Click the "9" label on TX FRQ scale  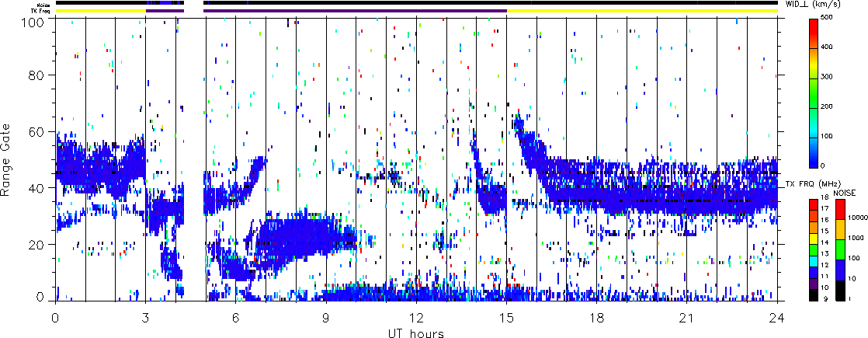point(826,298)
